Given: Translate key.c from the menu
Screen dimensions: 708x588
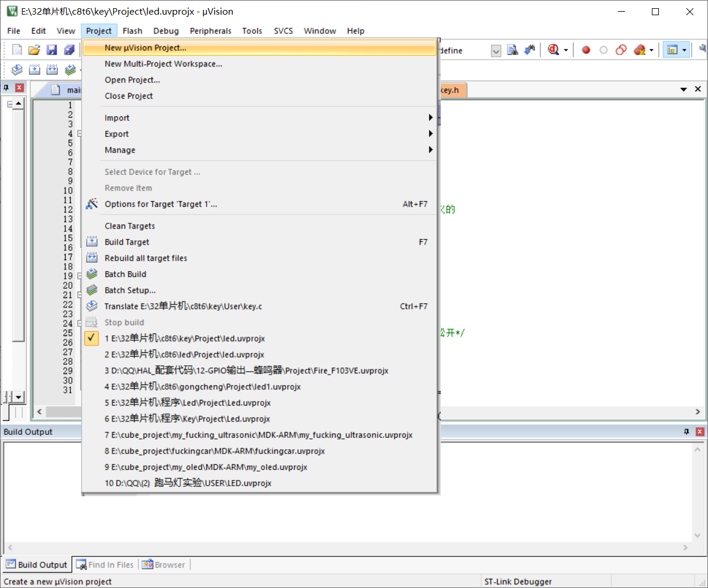Looking at the screenshot, I should point(260,306).
